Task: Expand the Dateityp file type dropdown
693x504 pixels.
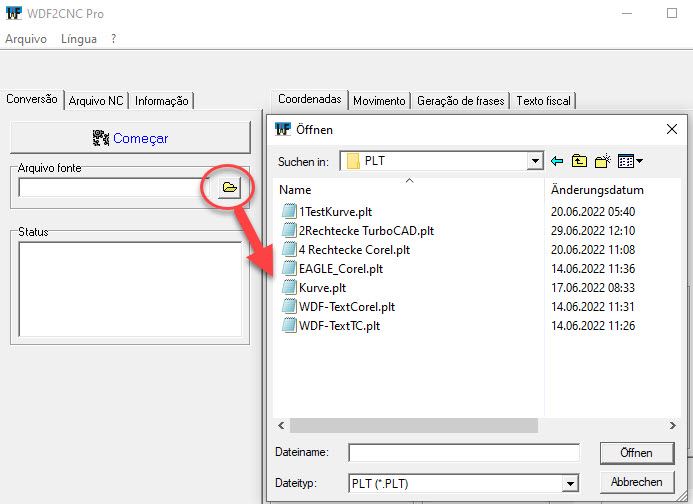Action: click(x=570, y=483)
